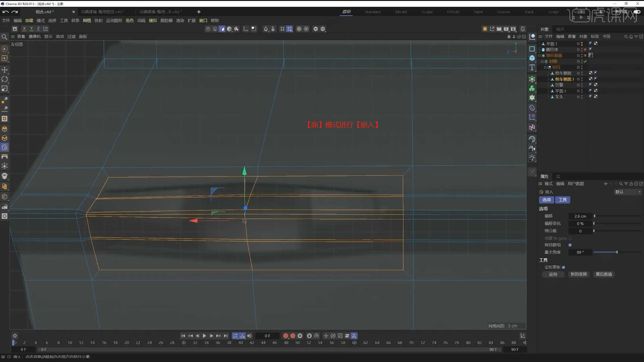Open attribute manager hamburger menu
Viewport: 644px width, 362px height.
click(x=540, y=184)
